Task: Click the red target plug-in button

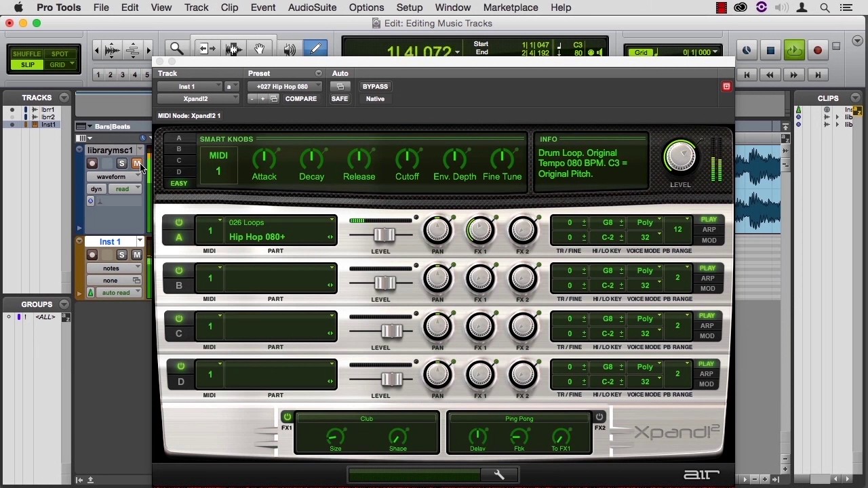Action: (x=726, y=87)
